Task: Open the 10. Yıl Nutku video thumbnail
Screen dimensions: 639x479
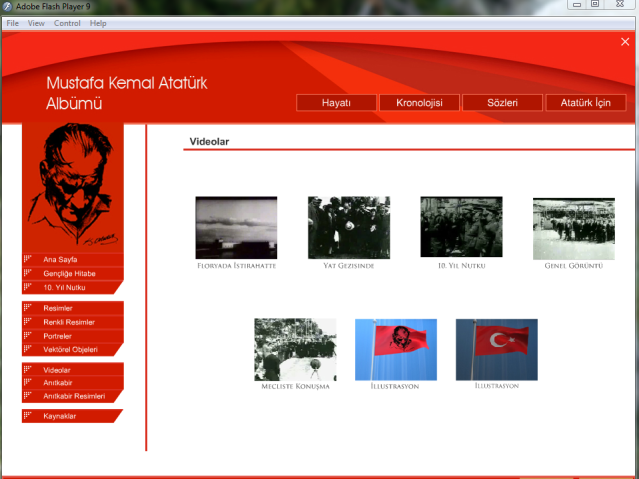Action: click(461, 227)
